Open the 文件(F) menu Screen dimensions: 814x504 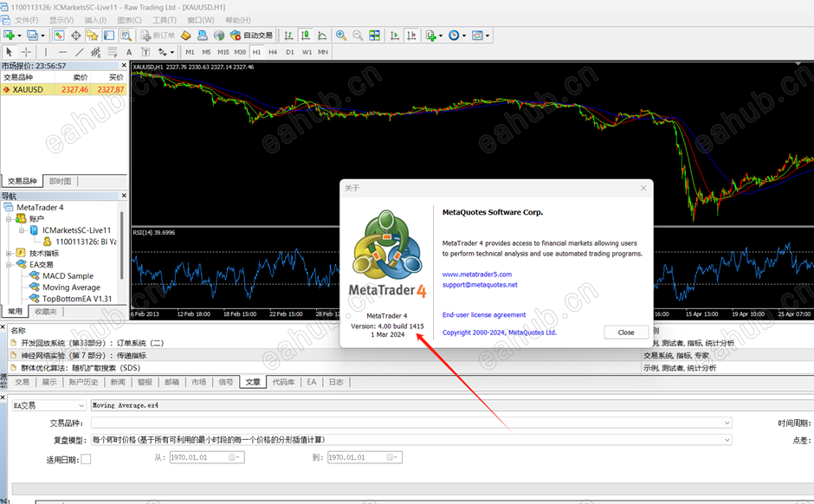27,20
